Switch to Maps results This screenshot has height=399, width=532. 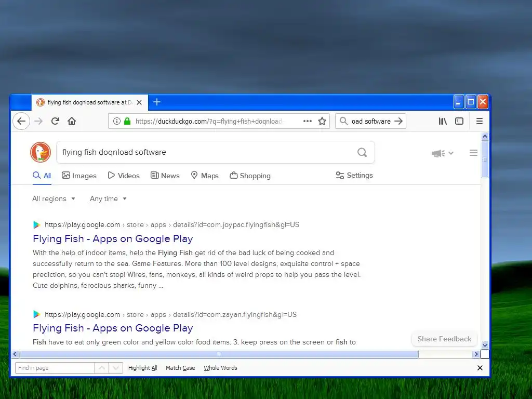point(205,176)
